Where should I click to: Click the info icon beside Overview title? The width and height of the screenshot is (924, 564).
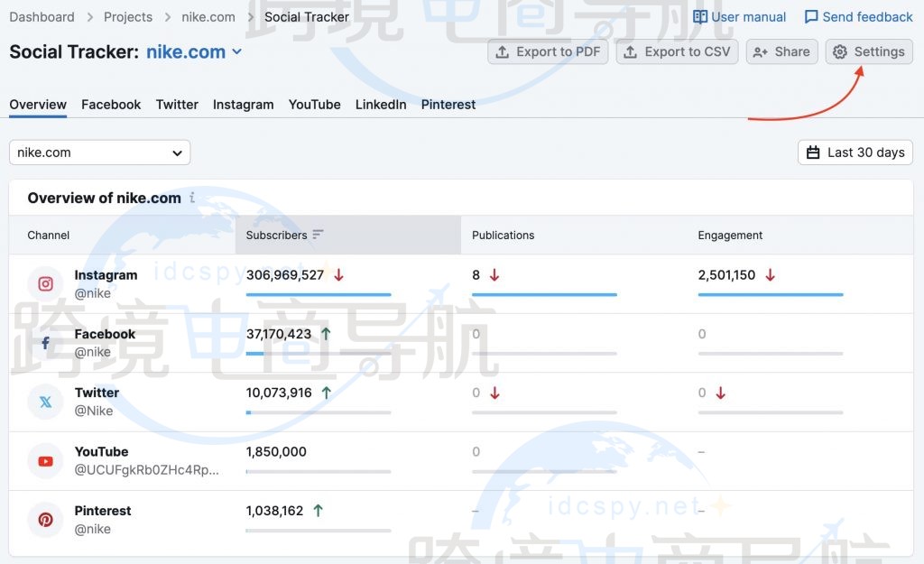192,198
